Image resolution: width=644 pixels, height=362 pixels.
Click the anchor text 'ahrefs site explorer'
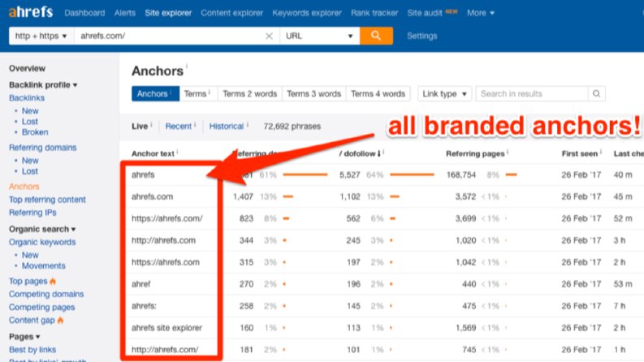coord(166,328)
